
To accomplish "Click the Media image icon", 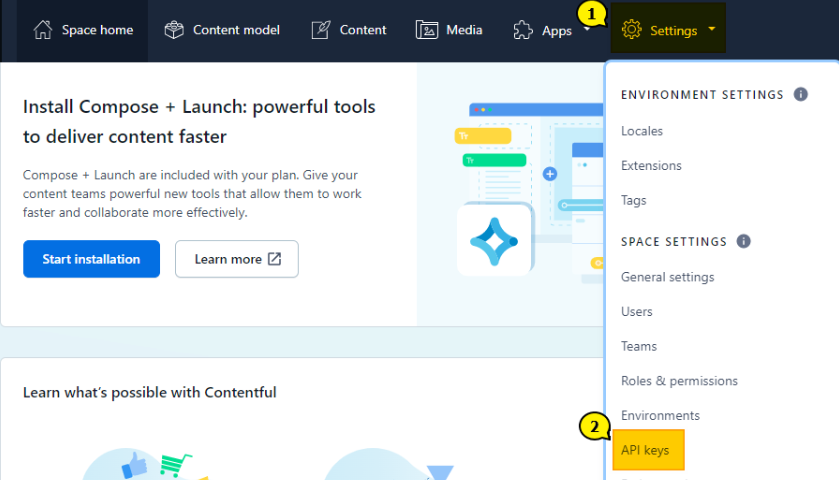I will coord(427,30).
